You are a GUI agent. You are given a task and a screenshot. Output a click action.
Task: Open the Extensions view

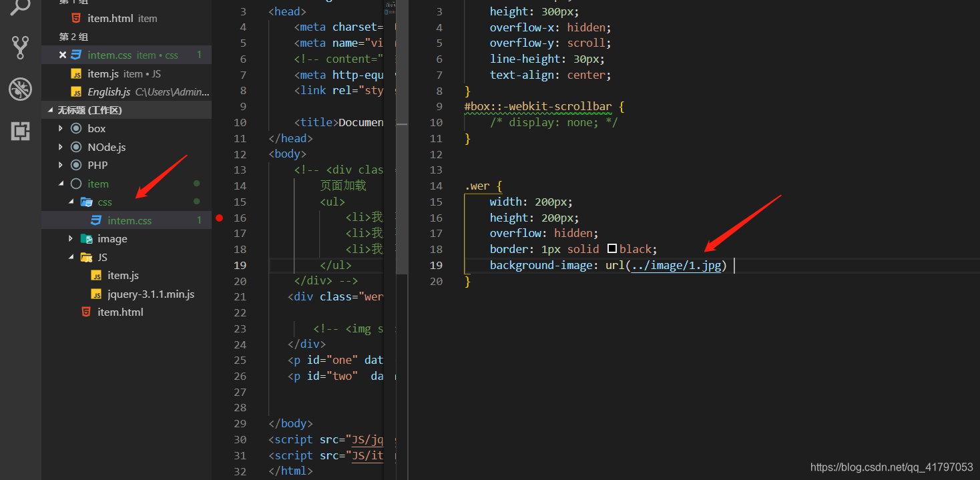(20, 131)
